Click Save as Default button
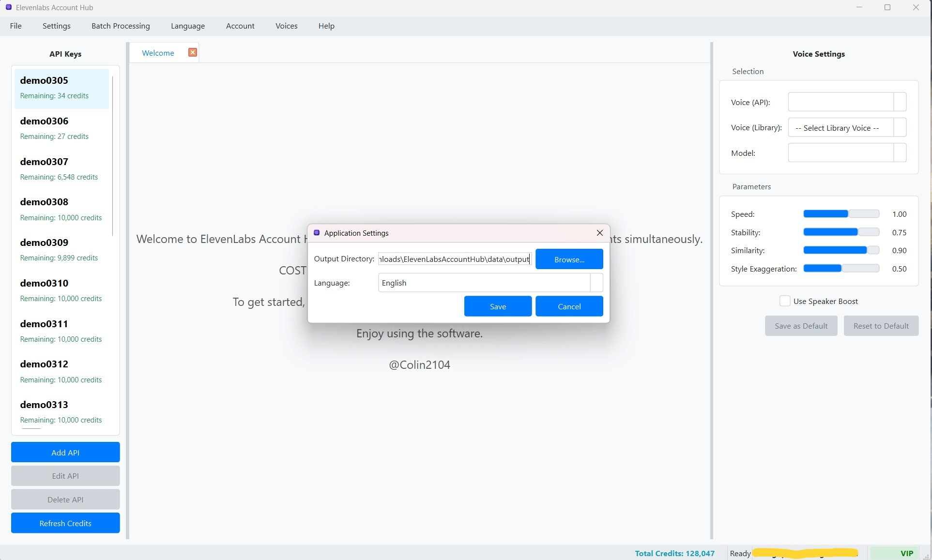This screenshot has height=560, width=932. (x=801, y=326)
